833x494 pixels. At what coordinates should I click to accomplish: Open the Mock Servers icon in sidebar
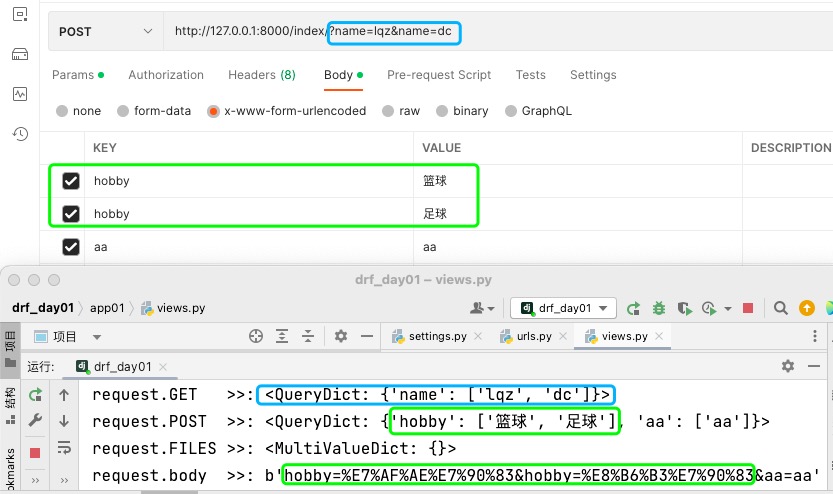(x=19, y=54)
